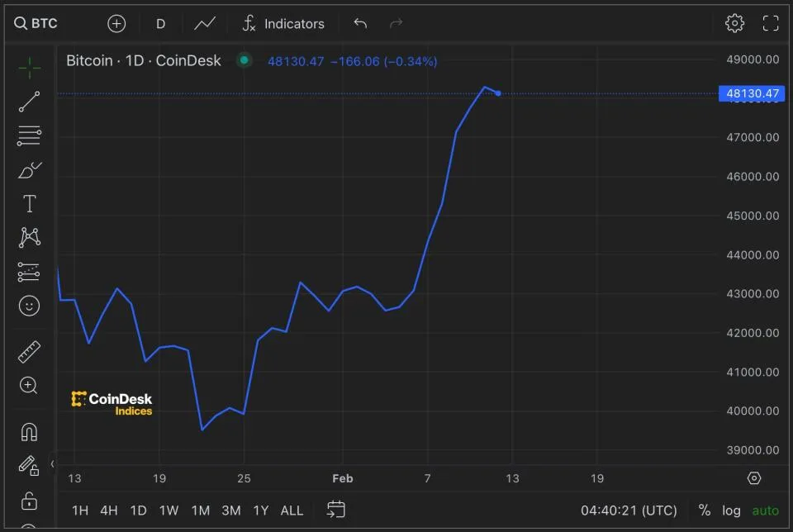Viewport: 793px width, 532px height.
Task: Select the ALL time range
Action: tap(292, 511)
